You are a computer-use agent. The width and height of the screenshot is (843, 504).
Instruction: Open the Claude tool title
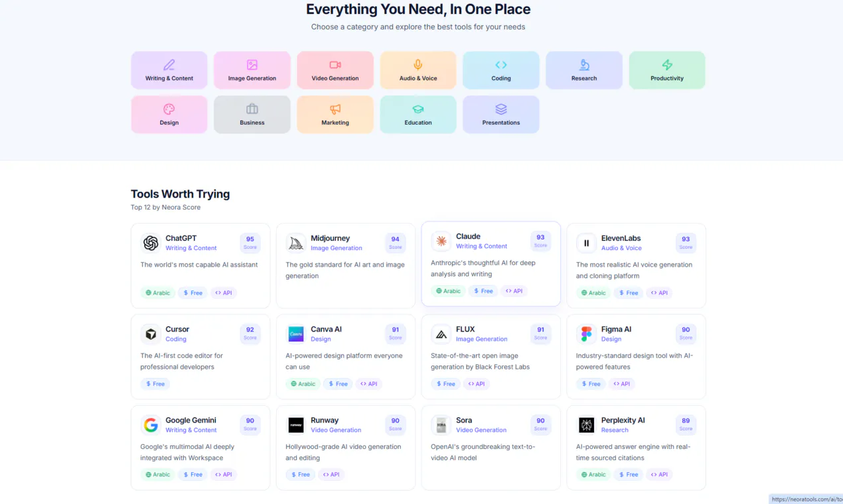point(468,236)
